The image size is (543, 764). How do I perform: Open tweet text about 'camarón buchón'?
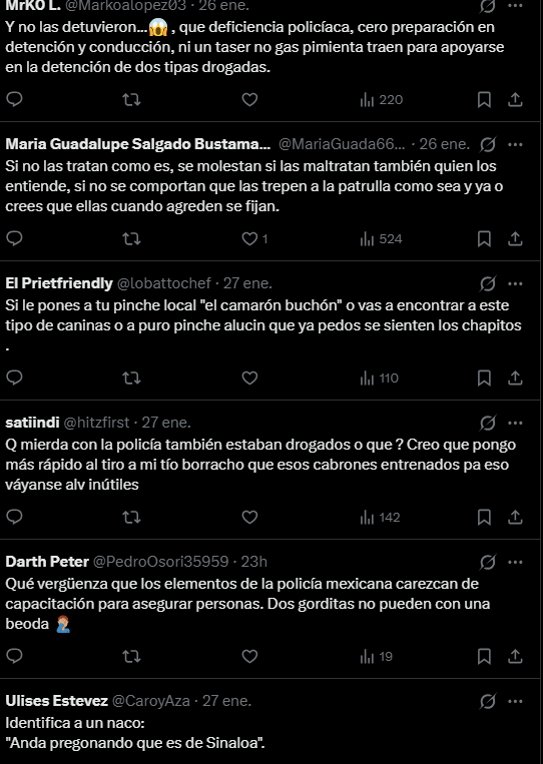click(x=263, y=324)
